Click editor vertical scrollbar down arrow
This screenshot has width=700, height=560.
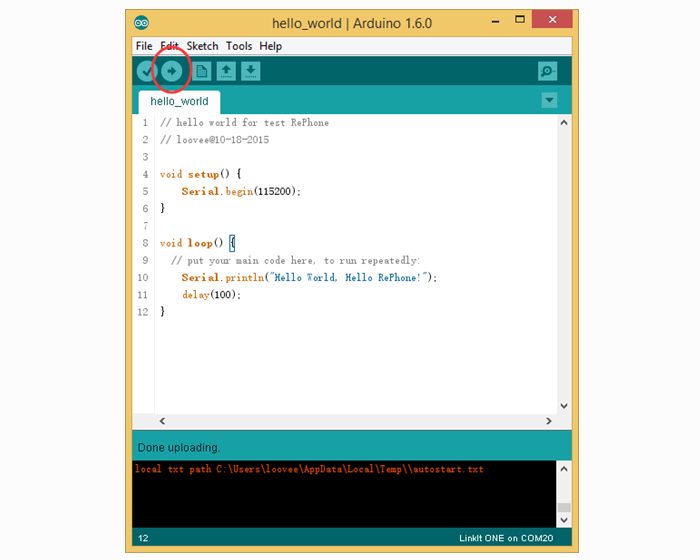564,406
